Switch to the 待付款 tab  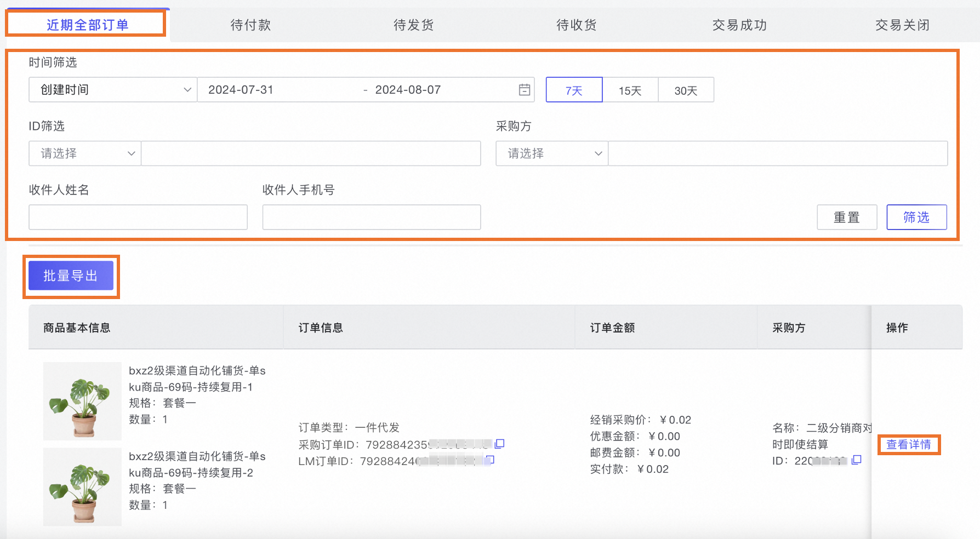click(250, 25)
